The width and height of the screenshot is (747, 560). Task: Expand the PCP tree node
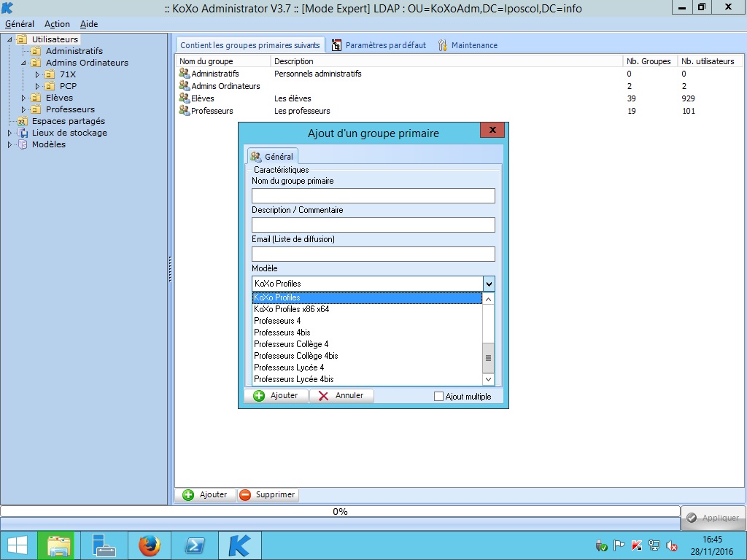[37, 86]
